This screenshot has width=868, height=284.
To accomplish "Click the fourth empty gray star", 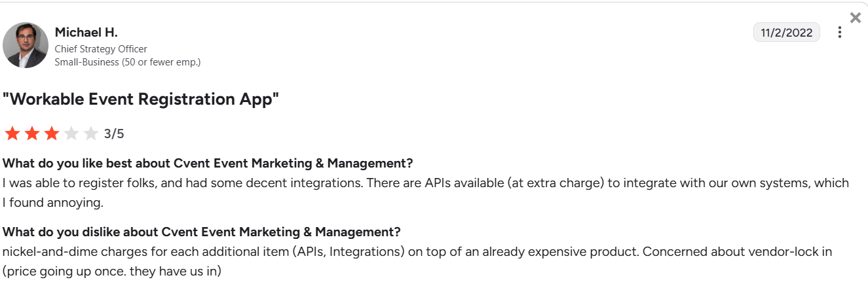I will pos(71,134).
